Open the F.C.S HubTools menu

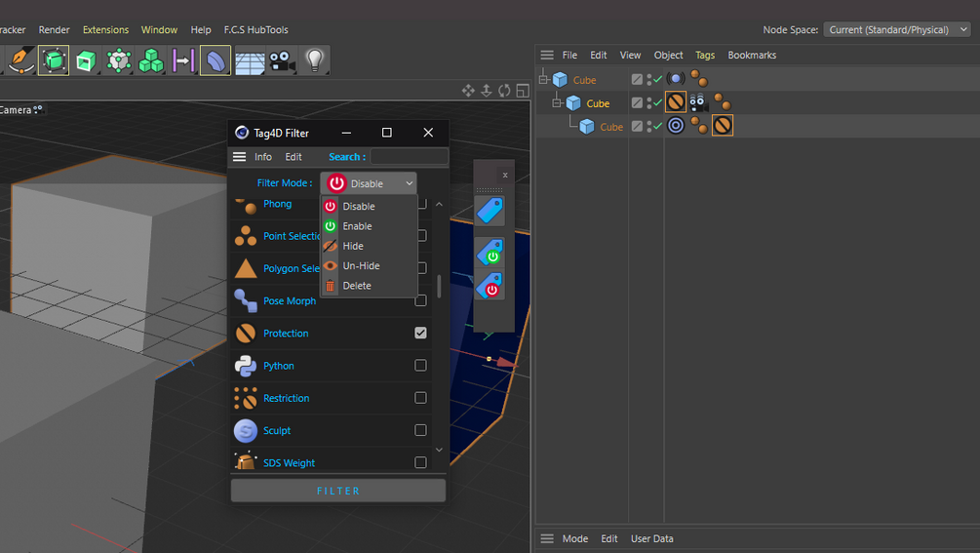[256, 29]
